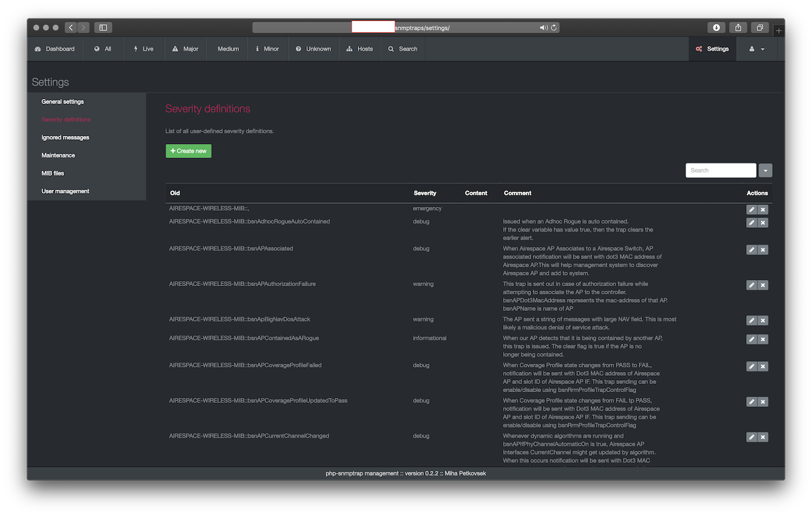Edit the bsnAPAuthorizationFailure definition
Screen dimensions: 812x516
752,285
